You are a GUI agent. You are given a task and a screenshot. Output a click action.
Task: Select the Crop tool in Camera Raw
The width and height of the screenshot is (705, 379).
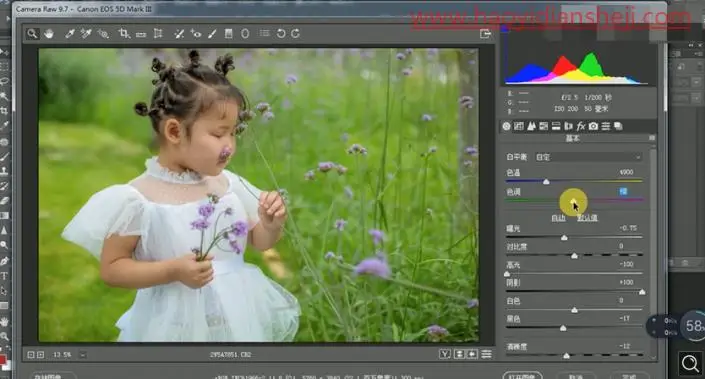pos(124,33)
